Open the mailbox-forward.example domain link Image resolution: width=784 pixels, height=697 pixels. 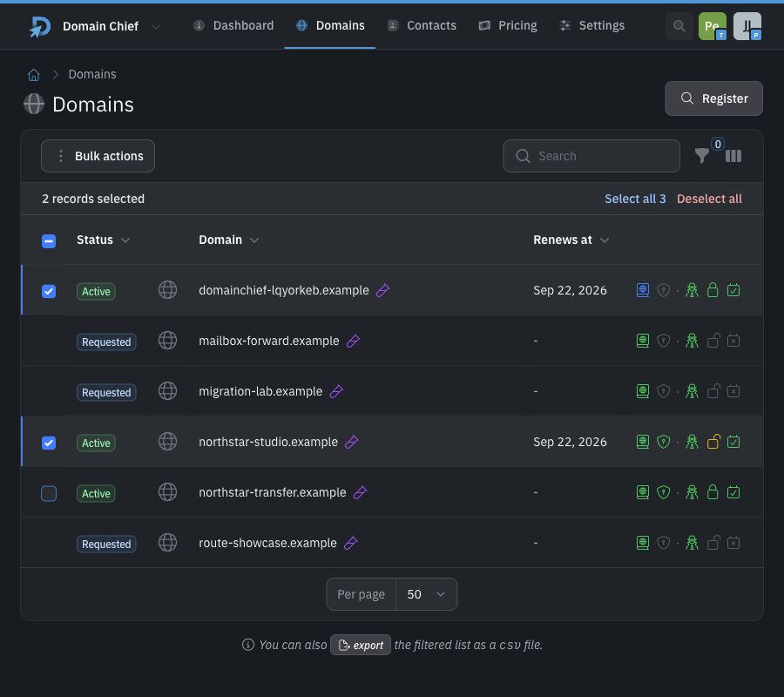pos(269,341)
